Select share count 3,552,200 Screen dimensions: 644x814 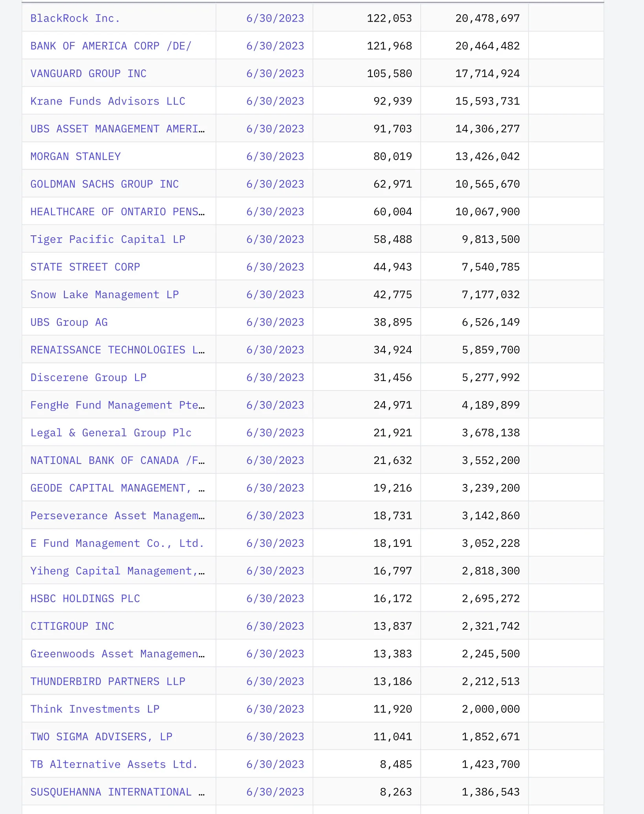[x=491, y=460]
